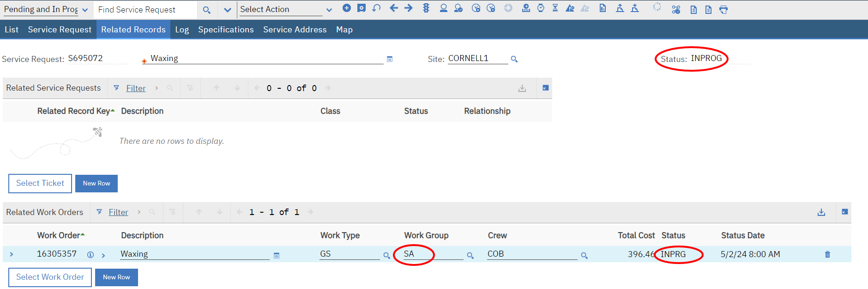Click the save record icon beside the plus

point(362,8)
